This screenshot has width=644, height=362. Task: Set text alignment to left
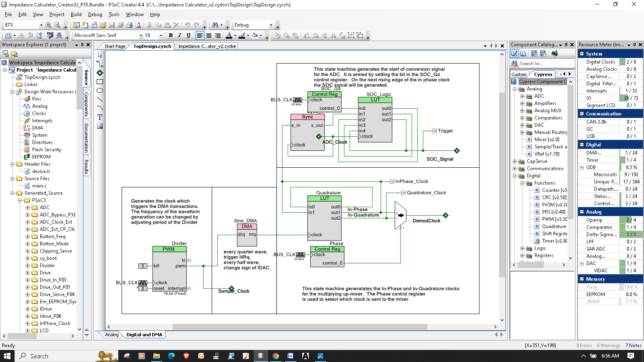[x=200, y=35]
